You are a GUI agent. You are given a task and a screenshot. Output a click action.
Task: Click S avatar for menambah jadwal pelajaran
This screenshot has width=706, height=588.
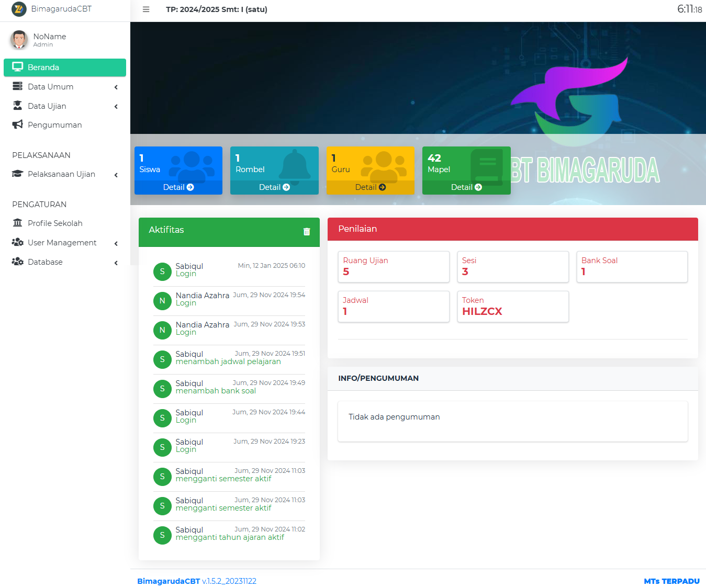pyautogui.click(x=162, y=359)
